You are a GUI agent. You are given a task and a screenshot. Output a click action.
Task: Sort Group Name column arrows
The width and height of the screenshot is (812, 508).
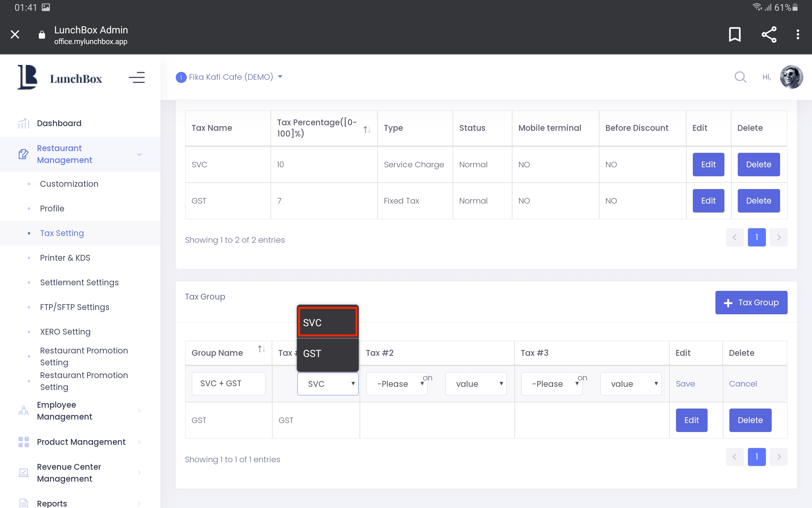point(261,349)
